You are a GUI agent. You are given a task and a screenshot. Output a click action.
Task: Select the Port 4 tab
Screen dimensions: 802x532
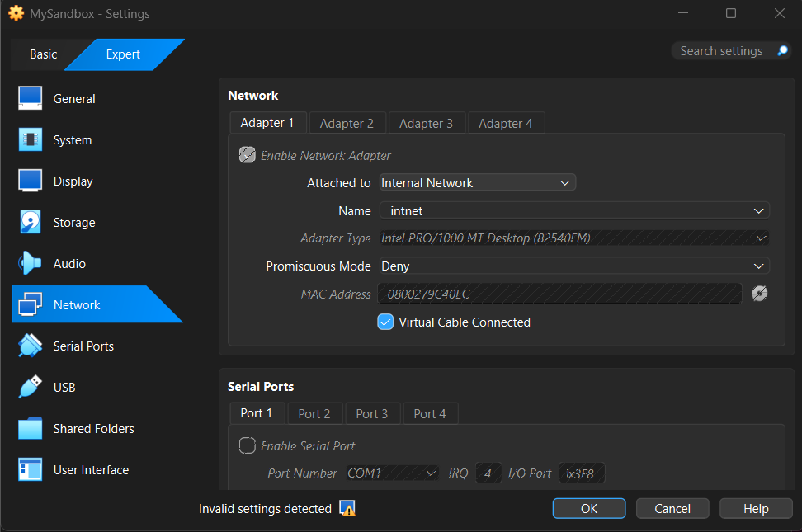tap(430, 413)
